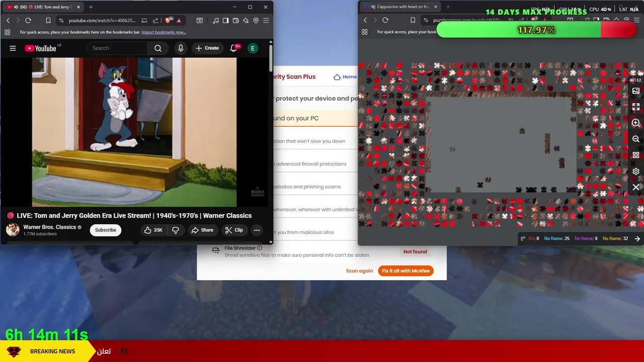Open the E account avatar menu
The height and width of the screenshot is (362, 644).
(253, 48)
